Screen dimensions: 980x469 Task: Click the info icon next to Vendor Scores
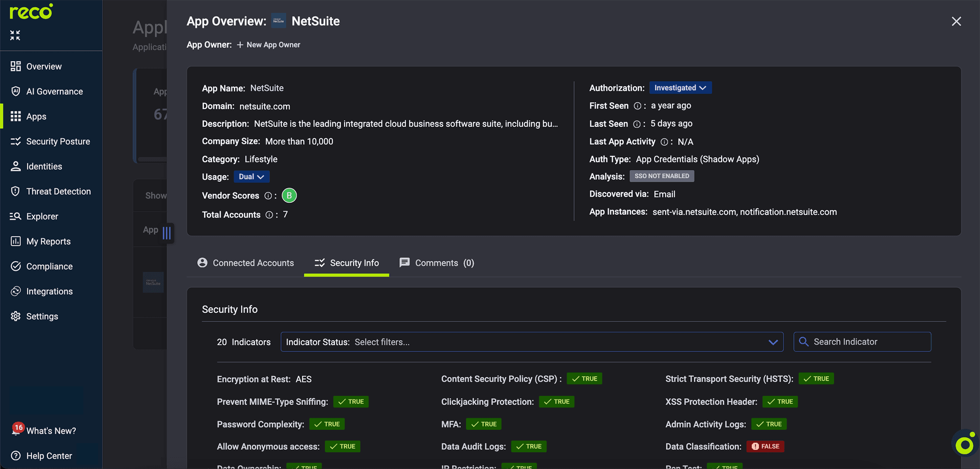[x=268, y=196]
